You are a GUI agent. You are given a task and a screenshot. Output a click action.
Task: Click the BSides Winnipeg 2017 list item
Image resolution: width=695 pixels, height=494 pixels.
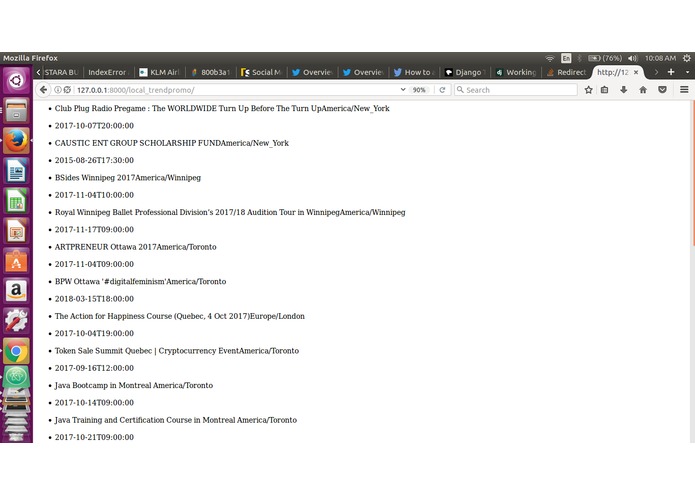[128, 178]
